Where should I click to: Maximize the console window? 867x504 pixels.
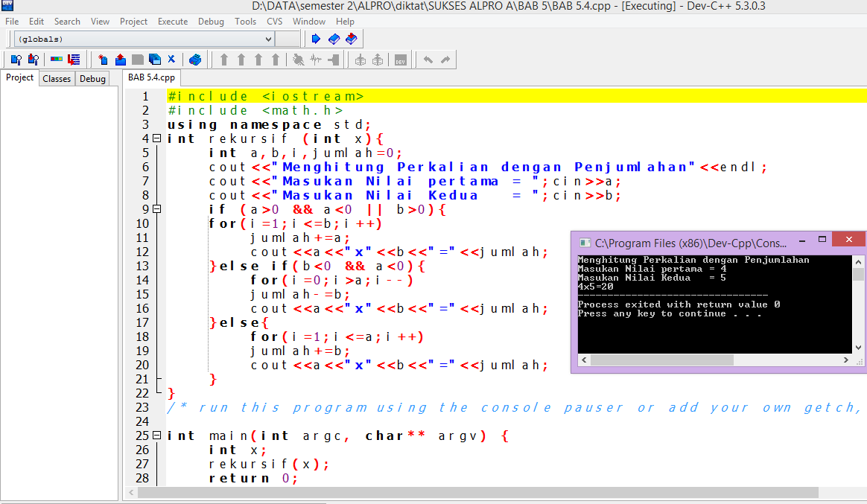point(822,239)
